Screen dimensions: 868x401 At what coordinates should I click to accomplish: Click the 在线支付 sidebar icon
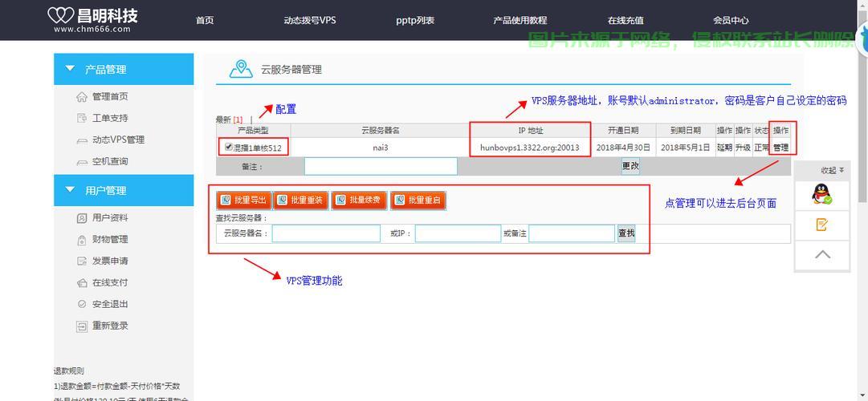[x=81, y=283]
